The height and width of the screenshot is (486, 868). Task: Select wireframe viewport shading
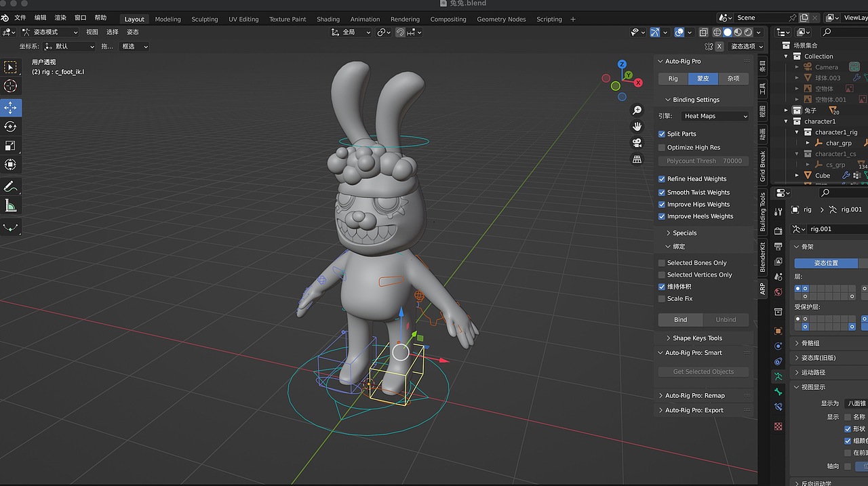point(717,32)
